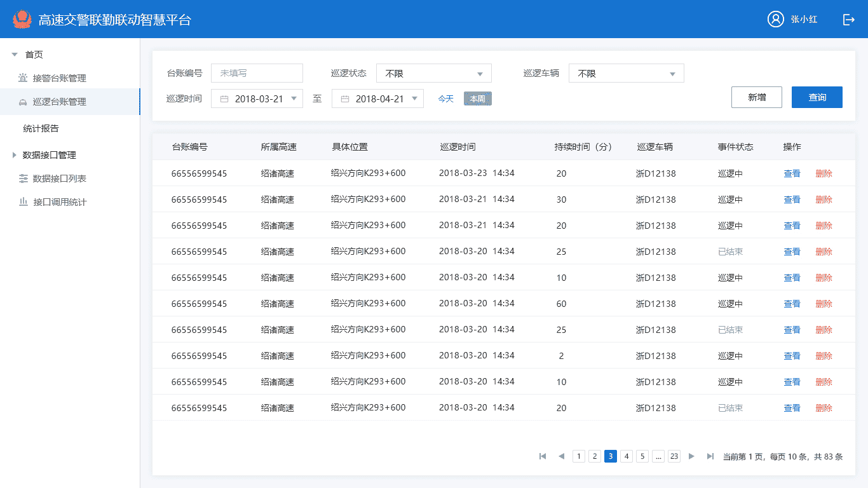
Task: Click 今天 quick date link
Action: 445,98
